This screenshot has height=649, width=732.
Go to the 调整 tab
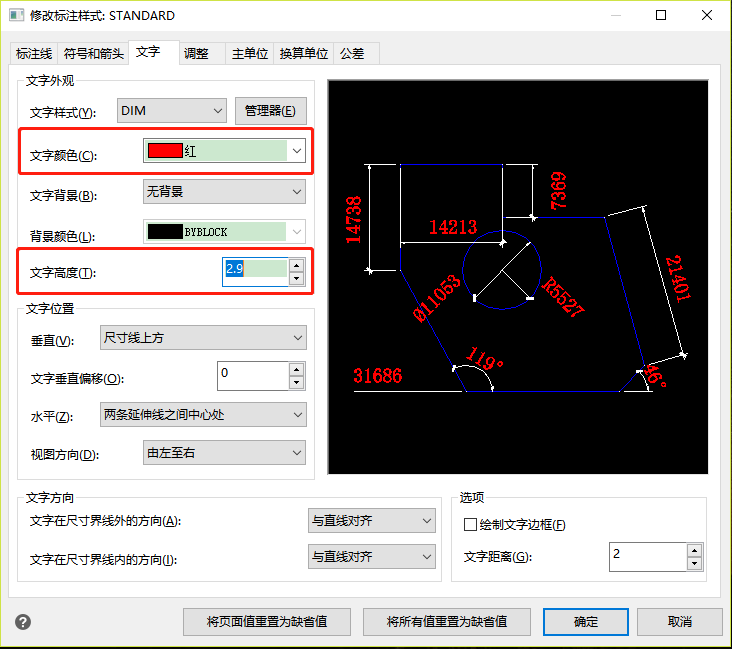[202, 54]
